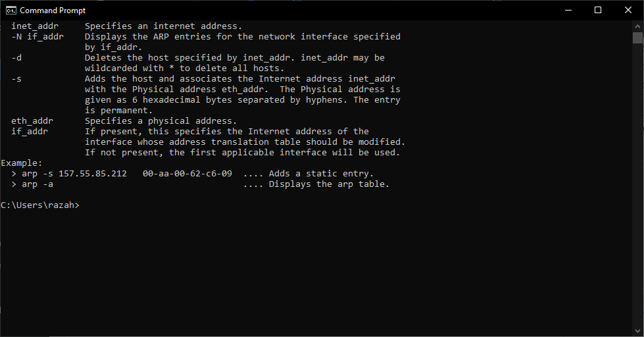Click the "eth_addr" parameter name
Image resolution: width=644 pixels, height=337 pixels.
click(32, 121)
